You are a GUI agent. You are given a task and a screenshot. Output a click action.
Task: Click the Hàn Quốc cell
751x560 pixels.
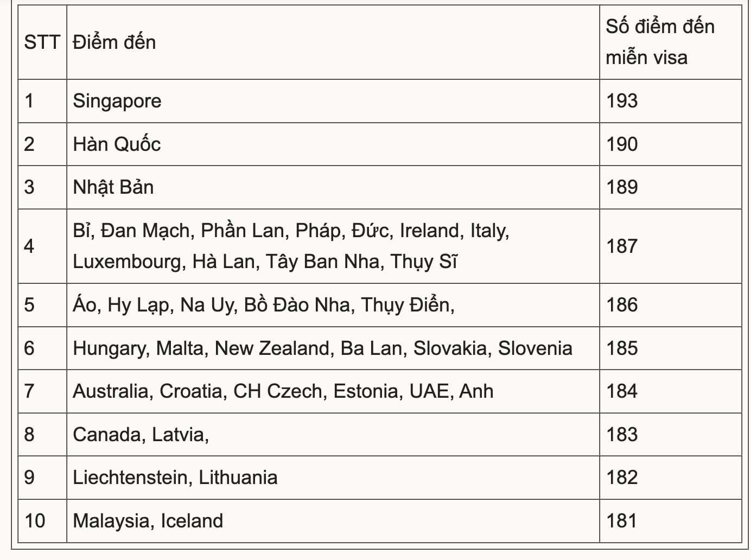117,144
